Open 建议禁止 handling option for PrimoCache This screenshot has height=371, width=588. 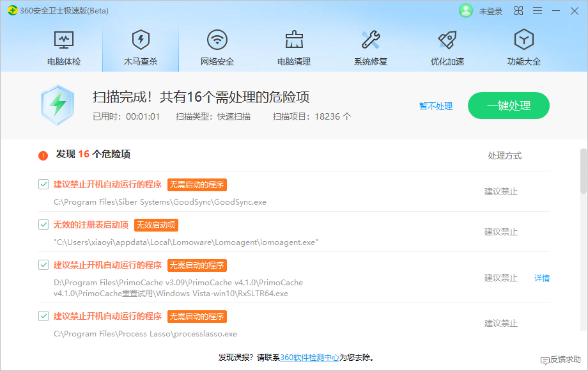click(500, 278)
